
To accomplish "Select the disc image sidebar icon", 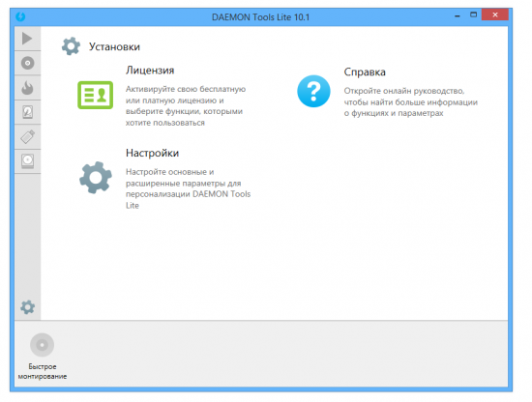I will (27, 63).
